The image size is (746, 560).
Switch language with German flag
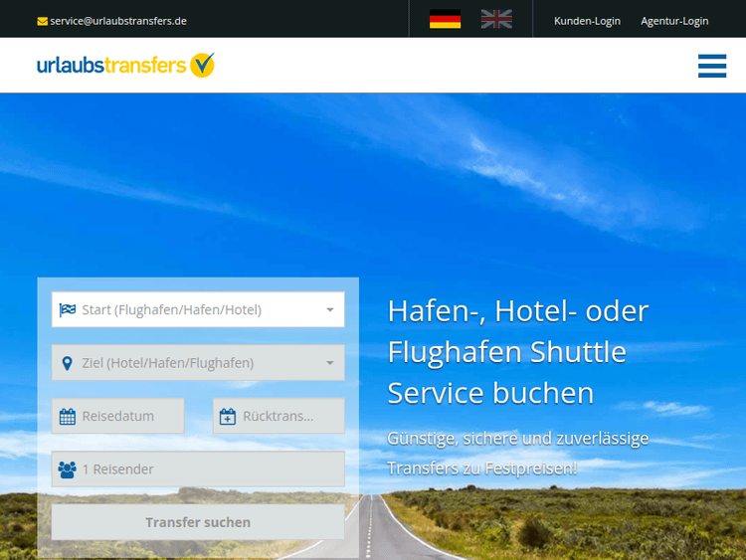(445, 19)
